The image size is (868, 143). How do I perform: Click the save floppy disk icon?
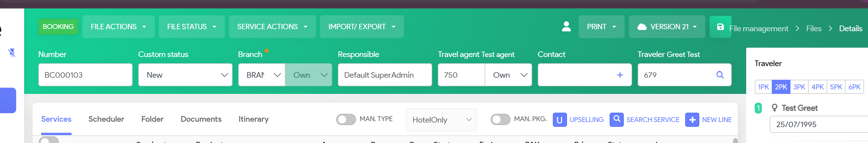point(720,27)
